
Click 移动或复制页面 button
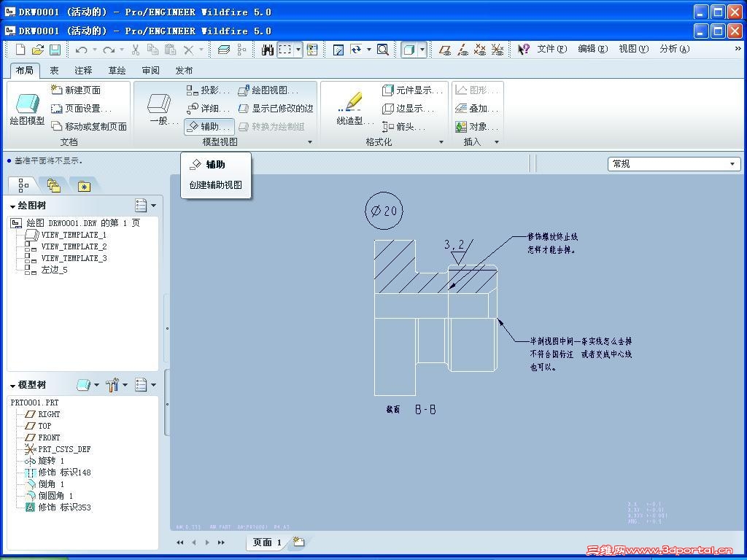pos(89,127)
